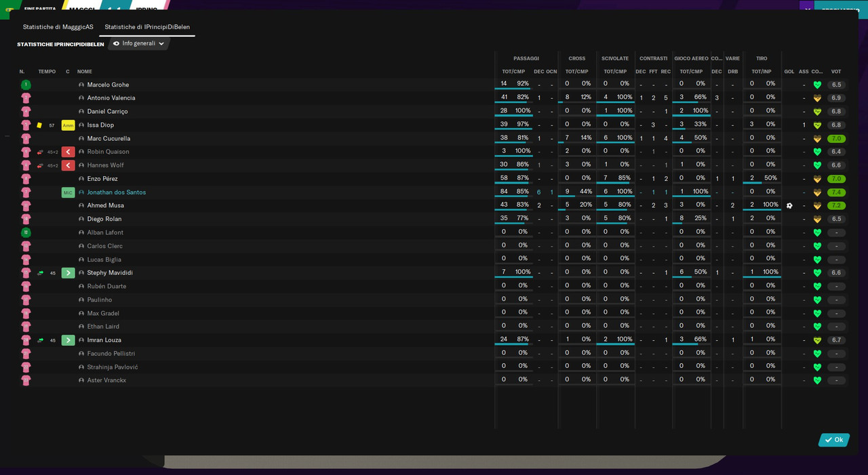Click Enzo Pérez's shots 2 50% cell

(762, 178)
